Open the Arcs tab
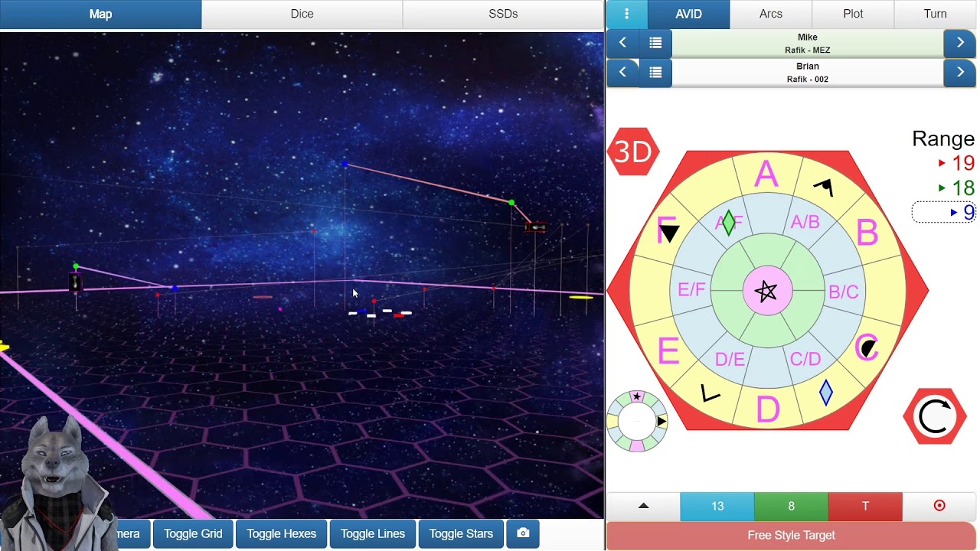The height and width of the screenshot is (551, 980). pos(771,14)
